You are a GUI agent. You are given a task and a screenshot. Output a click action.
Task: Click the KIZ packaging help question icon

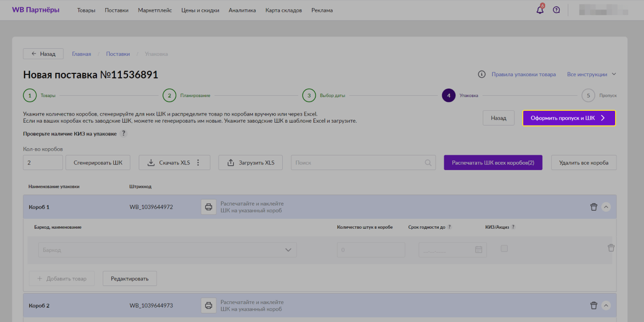[124, 134]
